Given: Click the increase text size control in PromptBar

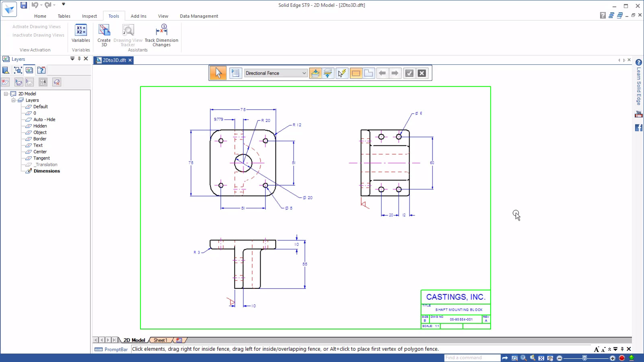Looking at the screenshot, I should tap(596, 350).
